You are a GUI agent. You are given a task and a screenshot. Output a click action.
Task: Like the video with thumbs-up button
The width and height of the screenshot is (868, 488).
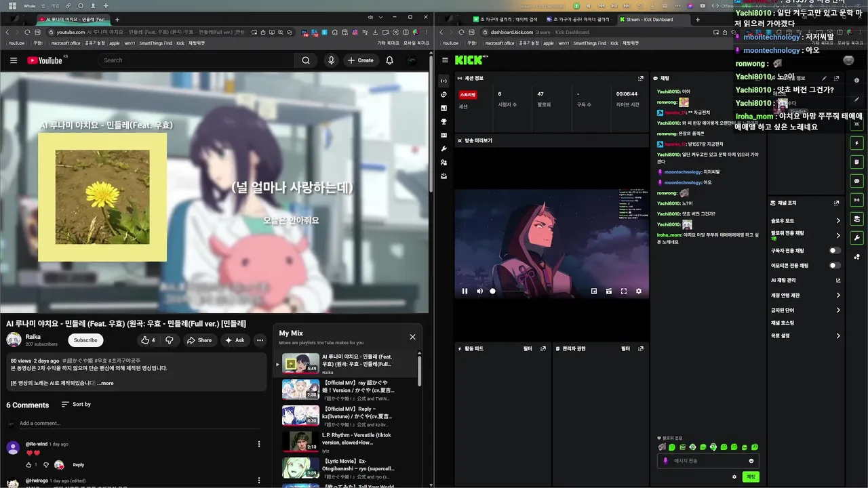pos(147,340)
